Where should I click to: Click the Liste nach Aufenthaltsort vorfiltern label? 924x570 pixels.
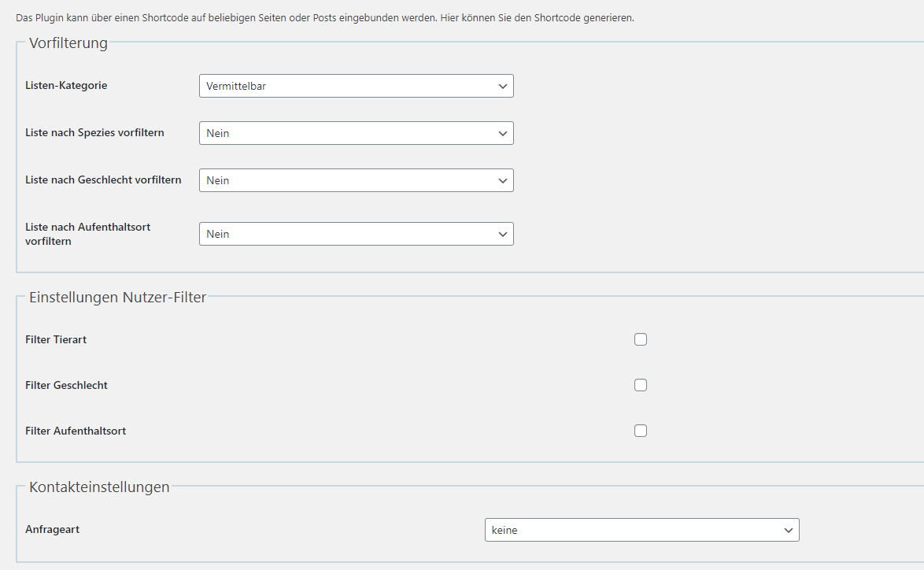(88, 234)
